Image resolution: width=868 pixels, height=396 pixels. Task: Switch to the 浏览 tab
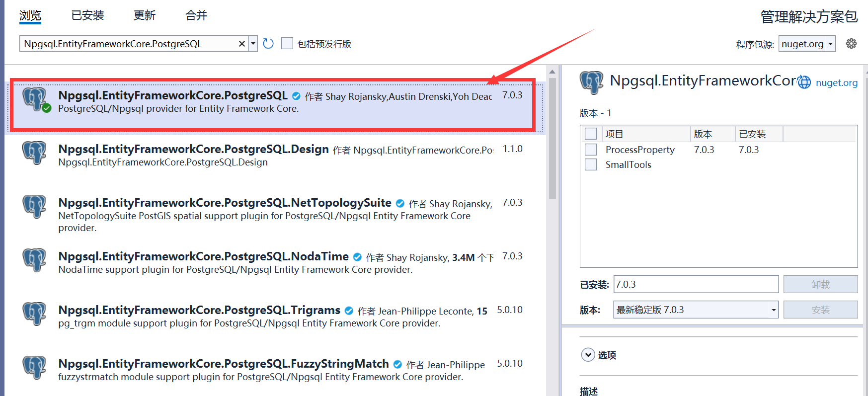[30, 15]
